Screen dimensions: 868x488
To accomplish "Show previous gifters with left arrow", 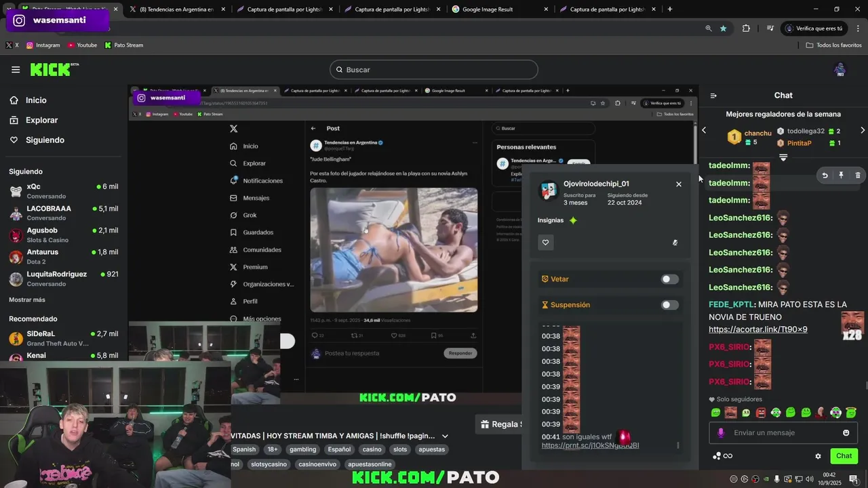I will click(x=704, y=130).
